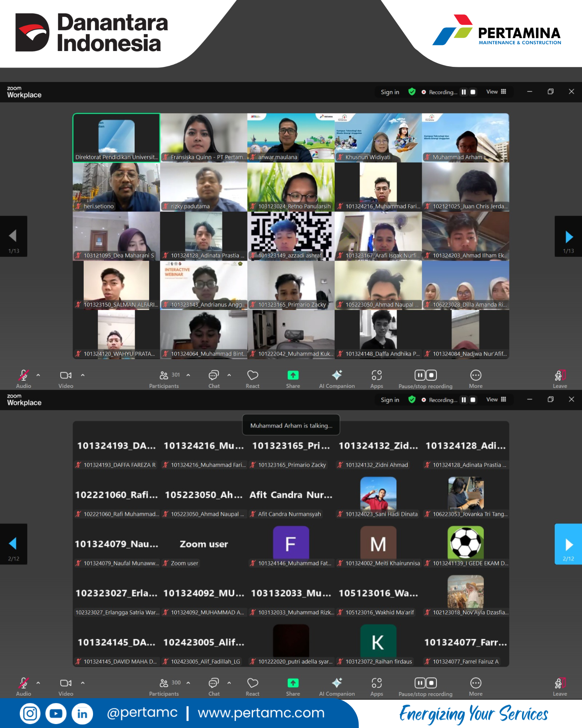Screen dimensions: 582x728
Task: Select Fransiska Quinn's video thumbnail
Action: click(x=203, y=137)
